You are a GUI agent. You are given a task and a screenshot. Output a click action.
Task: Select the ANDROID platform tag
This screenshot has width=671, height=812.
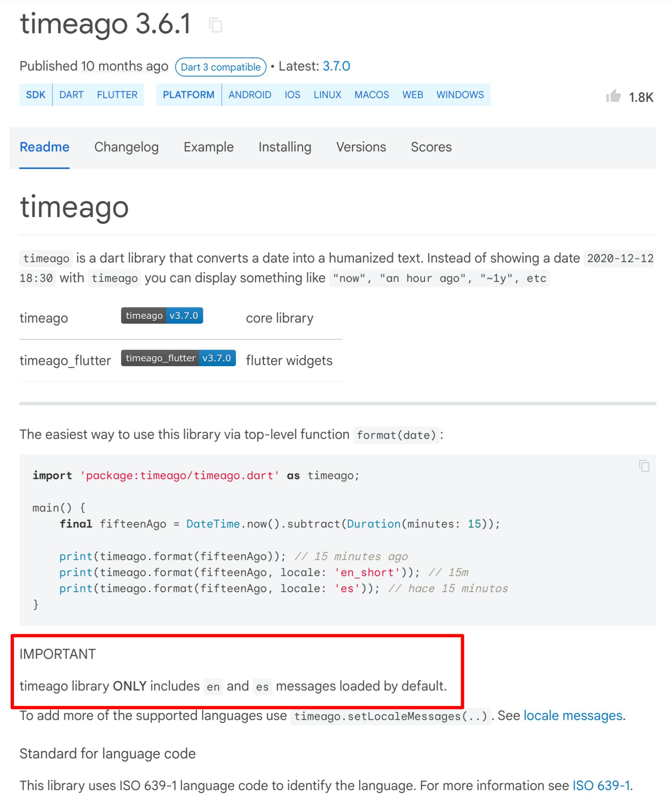[250, 95]
